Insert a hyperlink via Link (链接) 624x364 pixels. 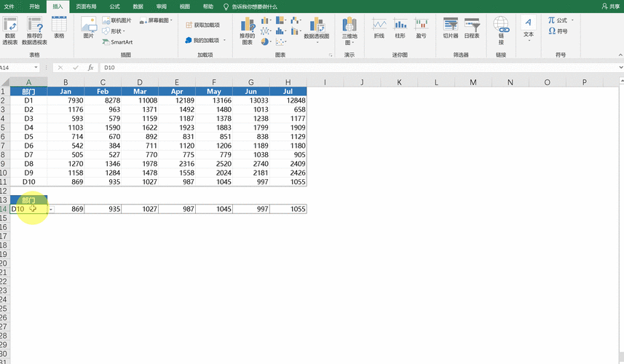[501, 31]
